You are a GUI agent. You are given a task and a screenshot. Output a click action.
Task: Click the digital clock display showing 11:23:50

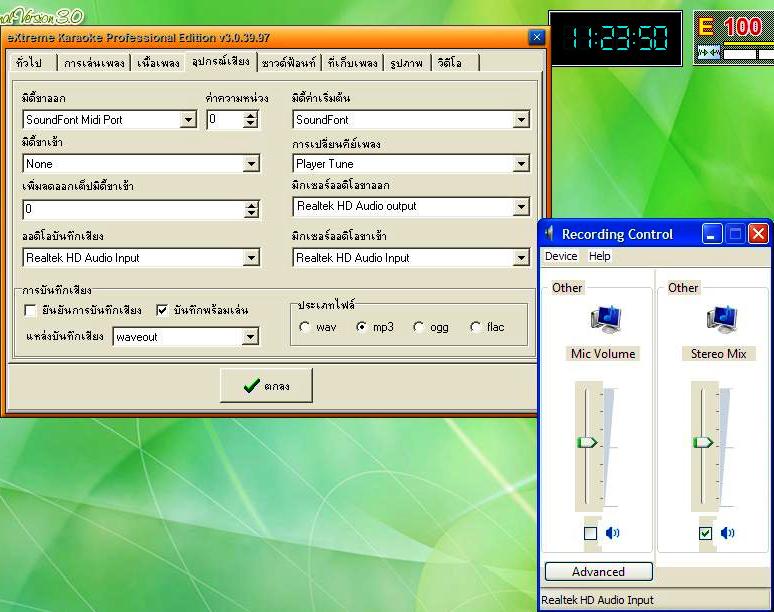(616, 38)
